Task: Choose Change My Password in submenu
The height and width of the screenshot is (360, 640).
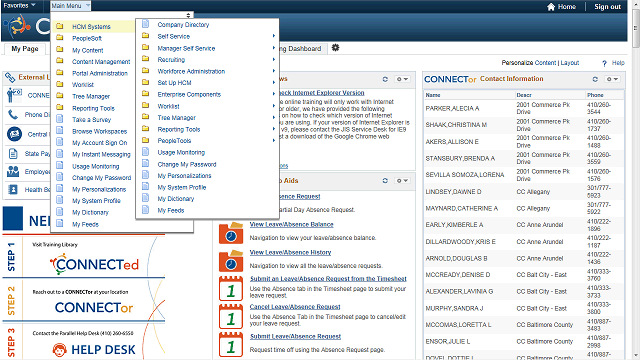Action: pyautogui.click(x=187, y=164)
